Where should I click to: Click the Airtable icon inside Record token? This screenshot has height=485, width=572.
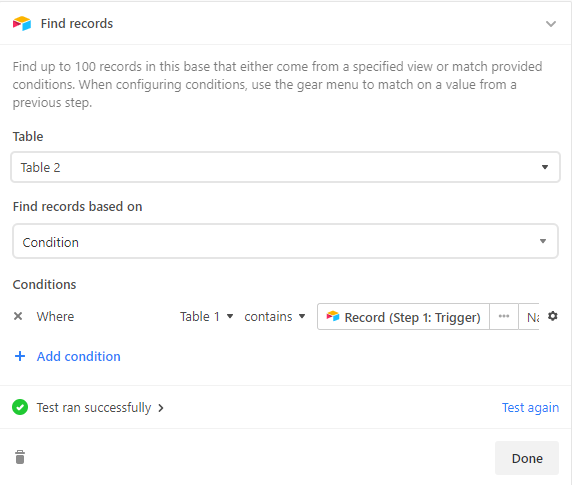point(333,316)
